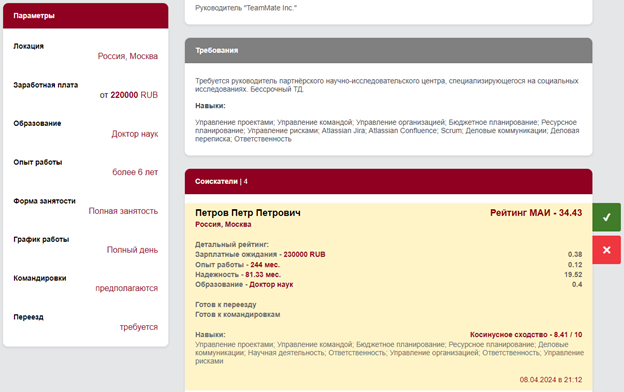Viewport: 624px width, 392px height.
Task: Select the Детальный рейтинг: heading
Action: (x=232, y=245)
